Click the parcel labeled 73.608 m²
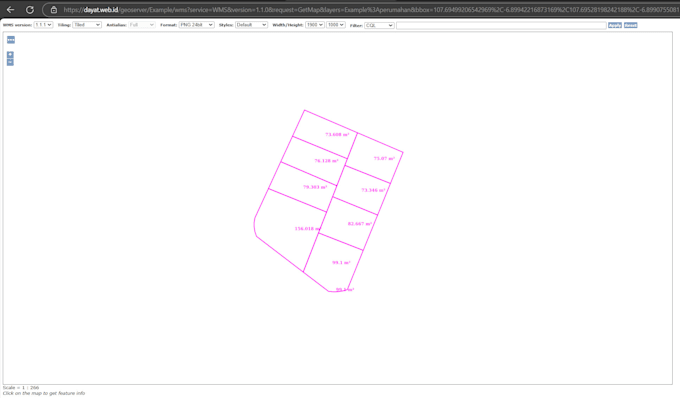Screen dimensions: 680x398 coord(326,133)
